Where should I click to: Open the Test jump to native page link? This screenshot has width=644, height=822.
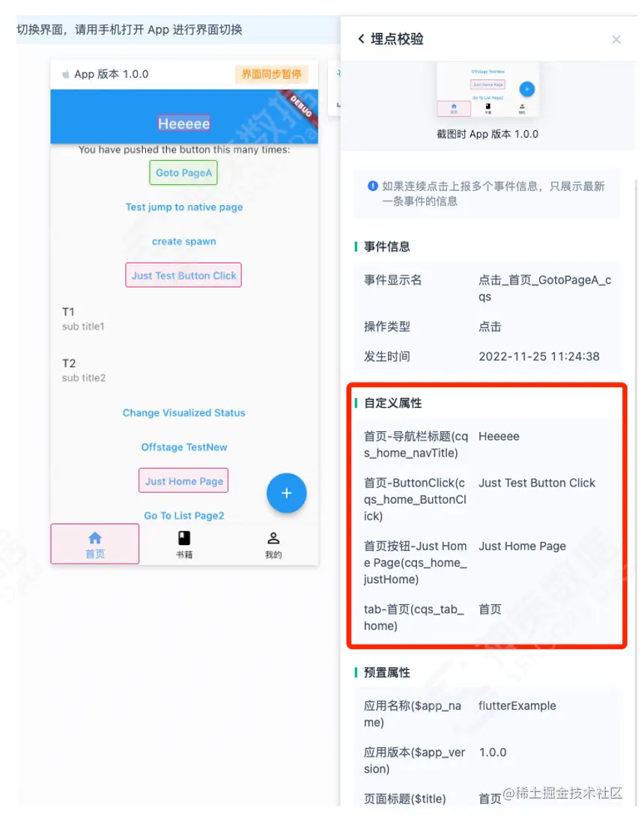184,207
